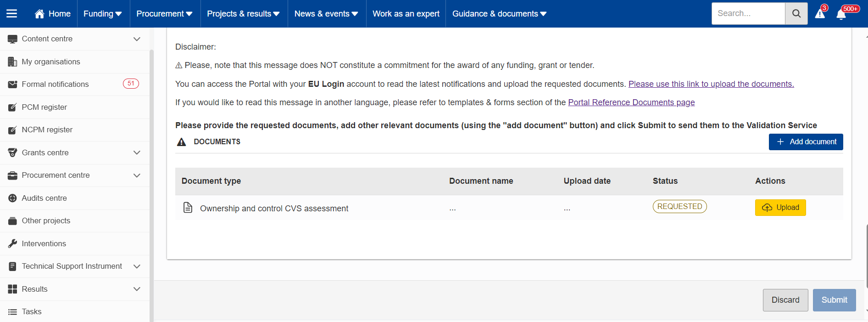868x322 pixels.
Task: Click the 51 badge on Formal notifications
Action: pos(131,84)
